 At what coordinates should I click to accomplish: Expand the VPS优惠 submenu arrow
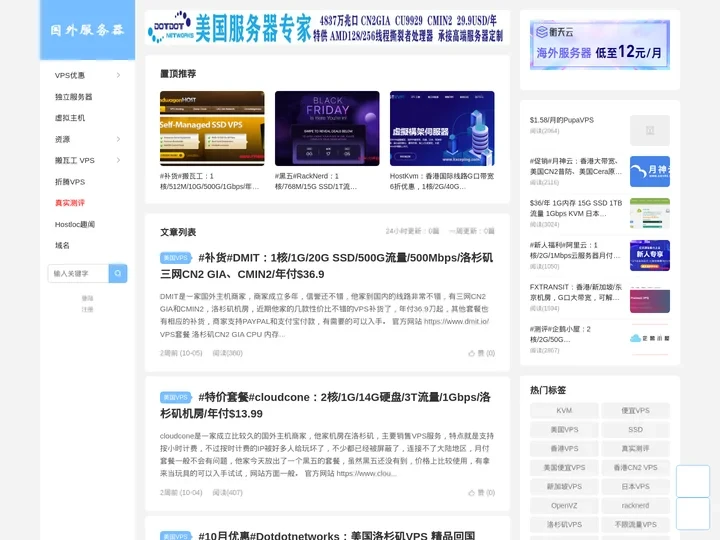tap(118, 75)
